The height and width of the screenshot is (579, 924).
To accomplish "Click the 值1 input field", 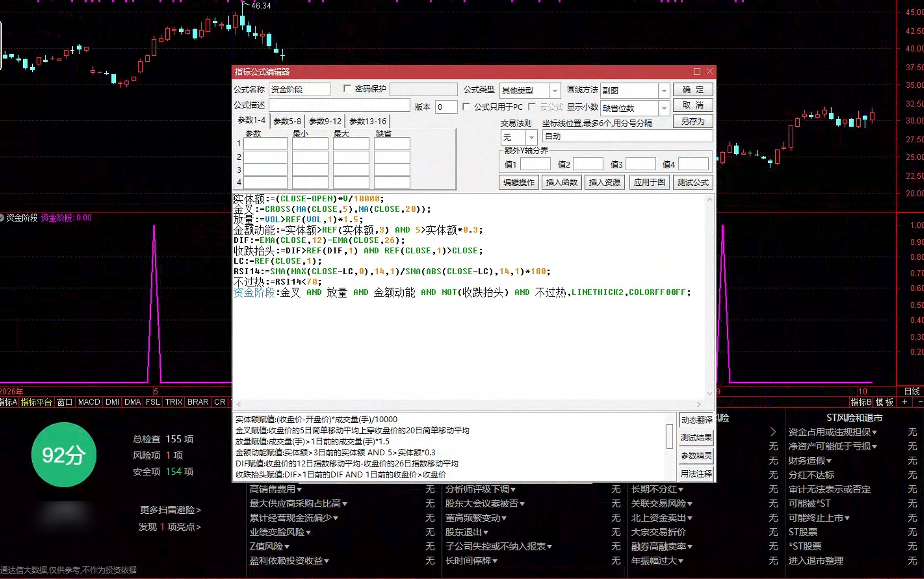I will (535, 164).
